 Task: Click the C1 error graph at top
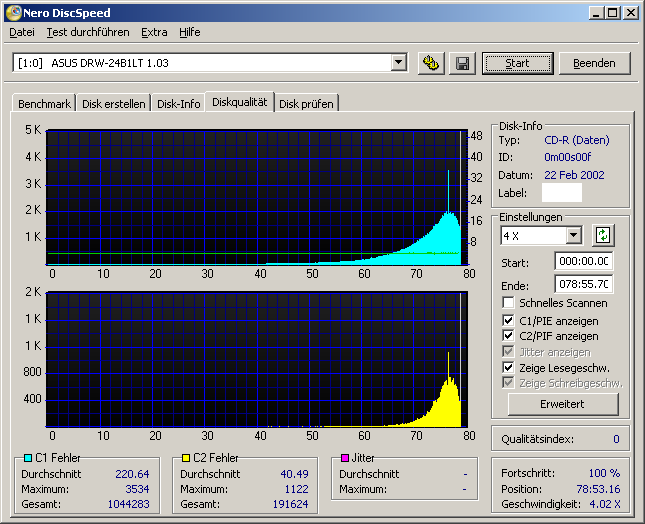[257, 197]
